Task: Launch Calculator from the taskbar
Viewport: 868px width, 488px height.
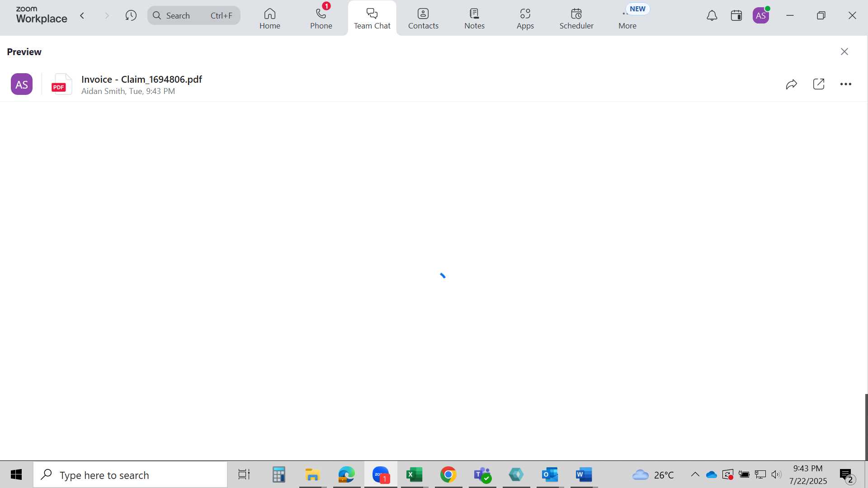Action: pyautogui.click(x=278, y=474)
